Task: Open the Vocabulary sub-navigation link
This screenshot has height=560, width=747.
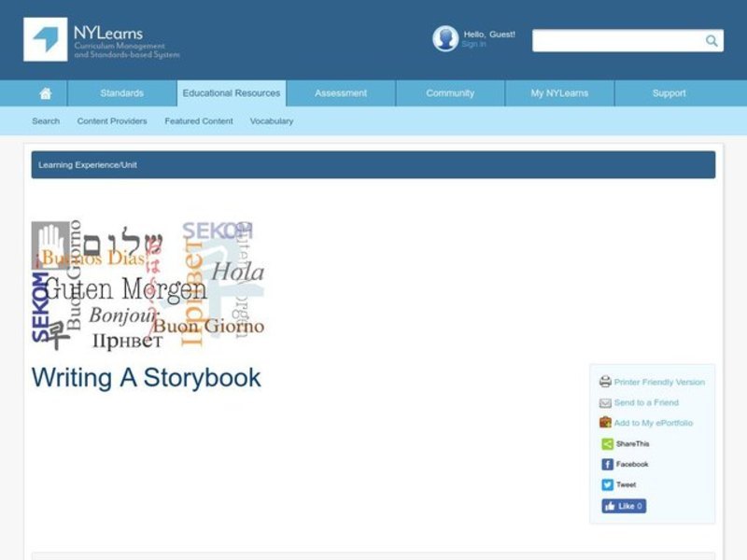Action: [271, 120]
